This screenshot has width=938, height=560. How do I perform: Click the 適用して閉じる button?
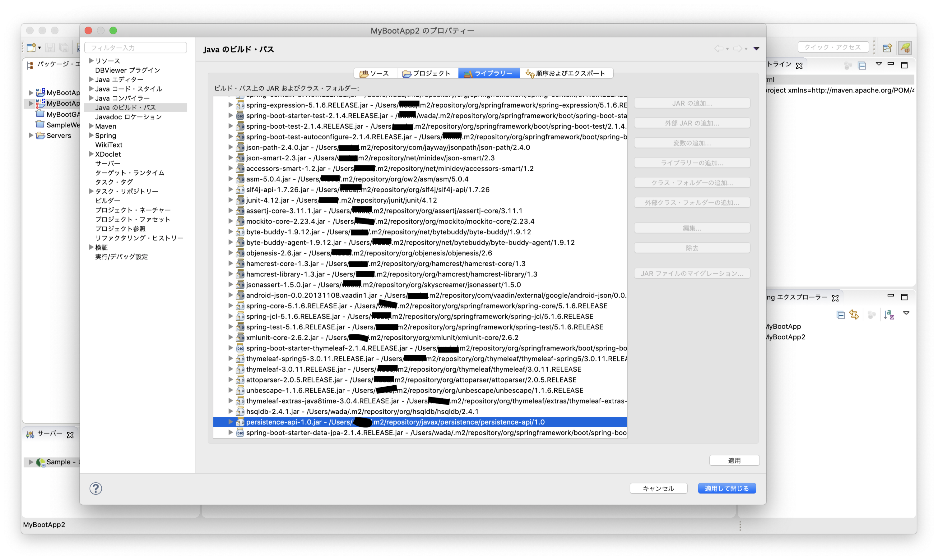727,488
